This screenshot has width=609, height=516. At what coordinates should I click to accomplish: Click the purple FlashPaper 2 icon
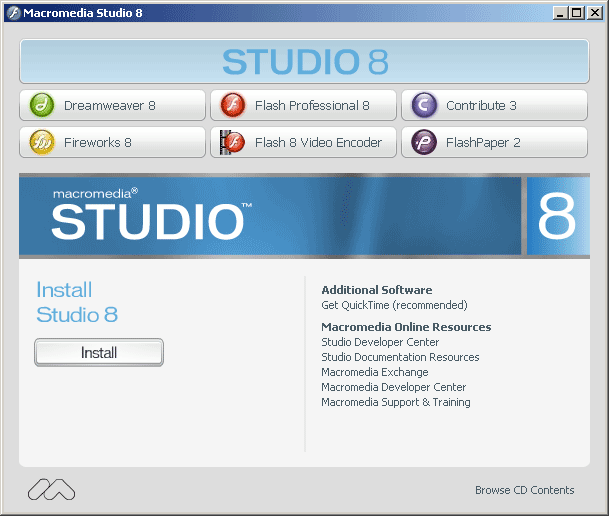tap(424, 142)
